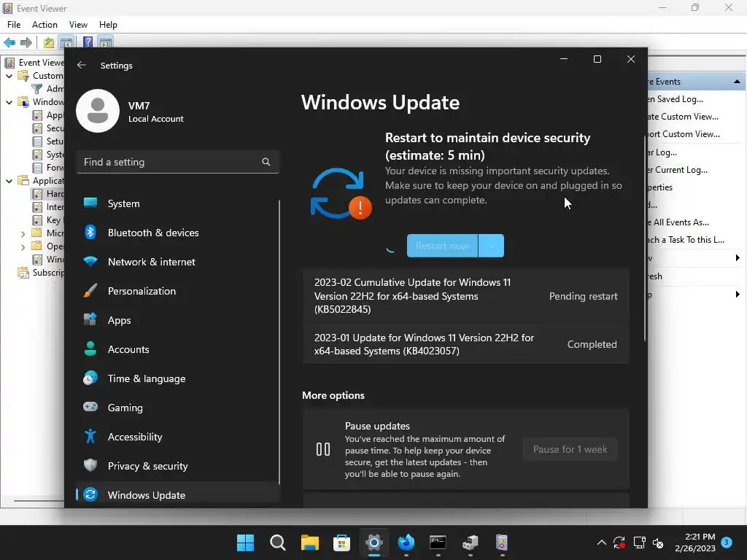Click the VM7 user avatar
Image resolution: width=747 pixels, height=560 pixels.
[98, 111]
